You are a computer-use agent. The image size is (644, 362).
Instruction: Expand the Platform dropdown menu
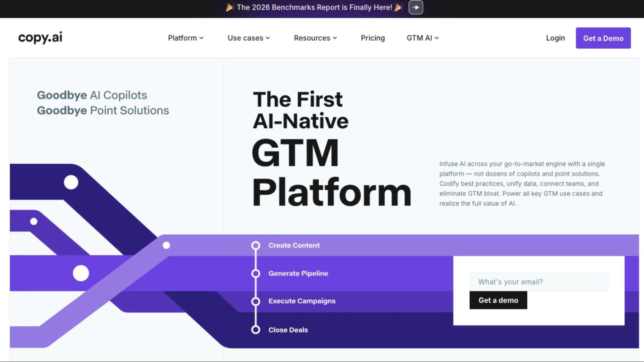coord(186,38)
